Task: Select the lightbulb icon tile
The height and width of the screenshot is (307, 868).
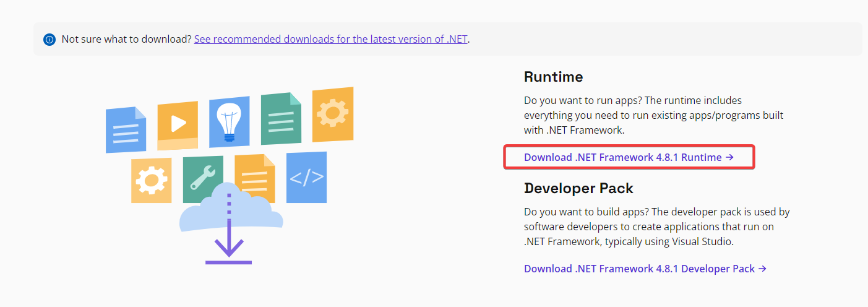Action: [x=229, y=121]
